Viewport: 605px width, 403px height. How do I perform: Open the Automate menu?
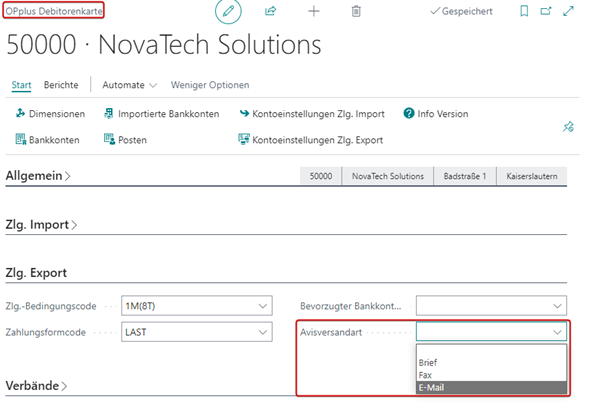(130, 85)
